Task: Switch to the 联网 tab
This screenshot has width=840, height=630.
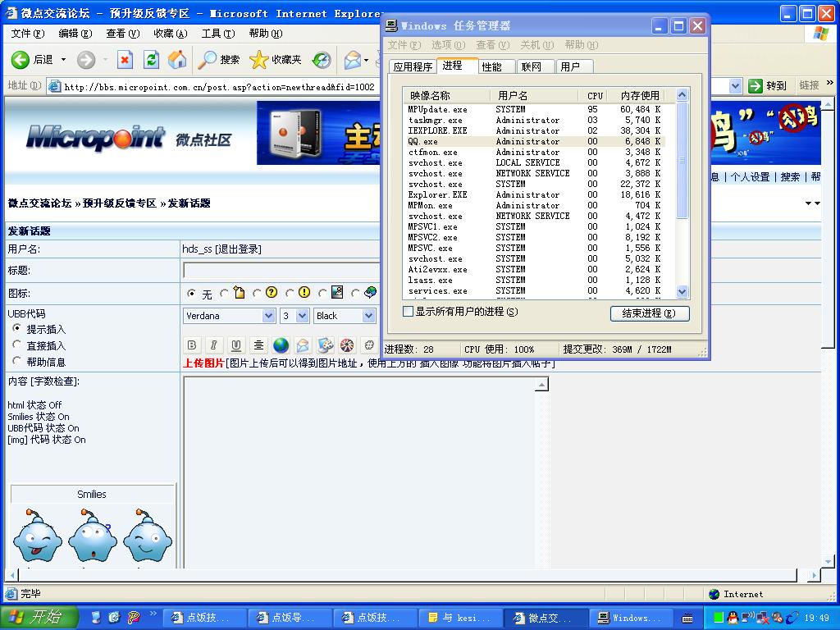Action: pyautogui.click(x=531, y=66)
